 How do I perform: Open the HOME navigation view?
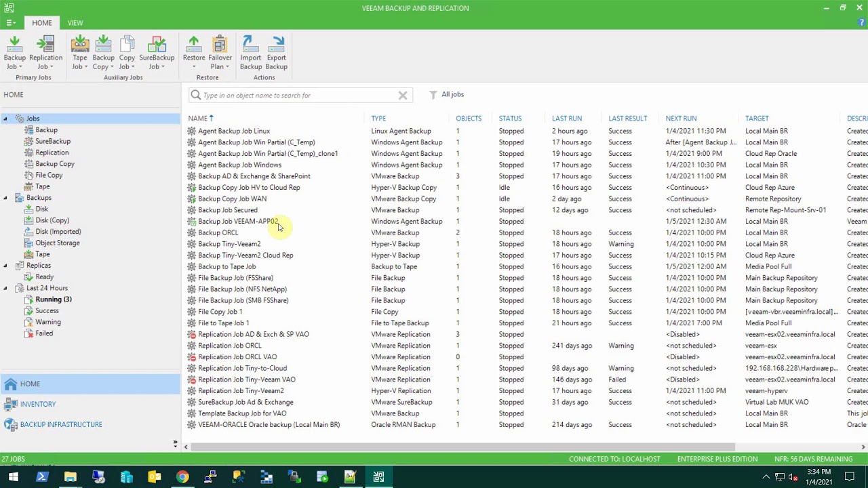[x=90, y=384]
